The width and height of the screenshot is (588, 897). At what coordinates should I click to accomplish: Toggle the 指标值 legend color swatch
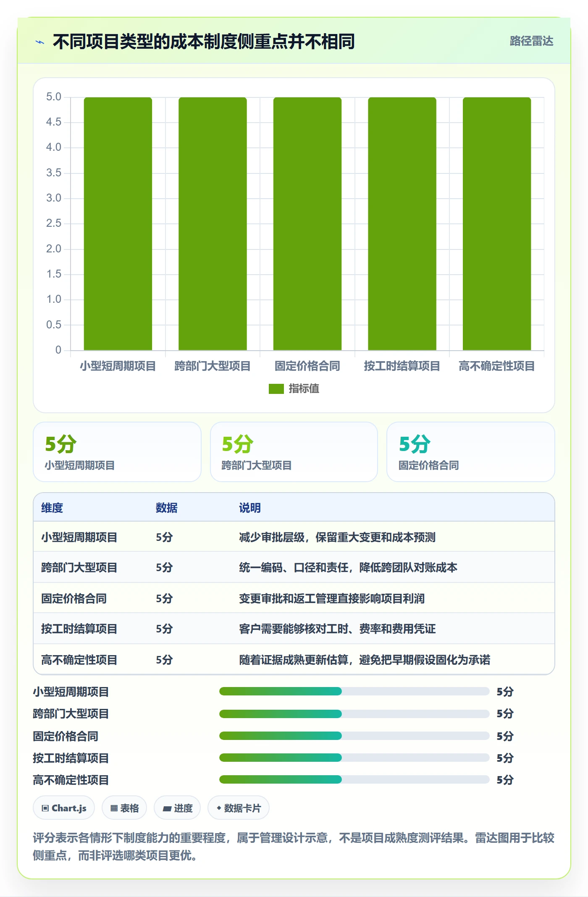pos(276,389)
